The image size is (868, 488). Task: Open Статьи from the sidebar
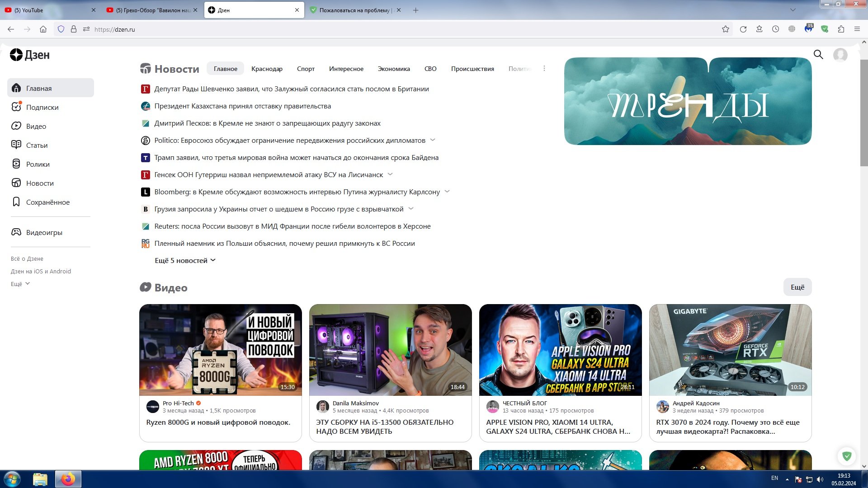36,145
